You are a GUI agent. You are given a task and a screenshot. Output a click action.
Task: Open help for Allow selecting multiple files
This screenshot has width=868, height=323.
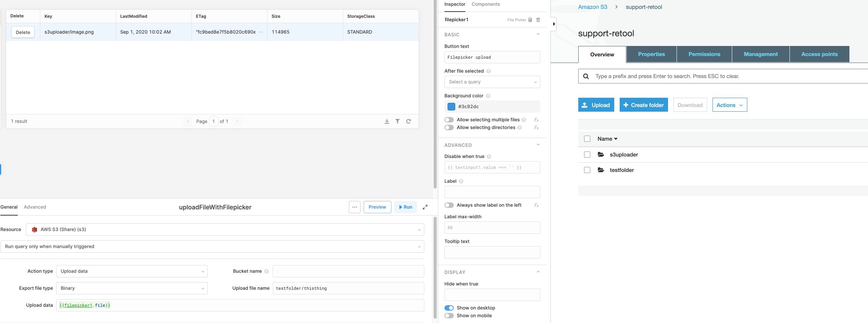(x=524, y=120)
